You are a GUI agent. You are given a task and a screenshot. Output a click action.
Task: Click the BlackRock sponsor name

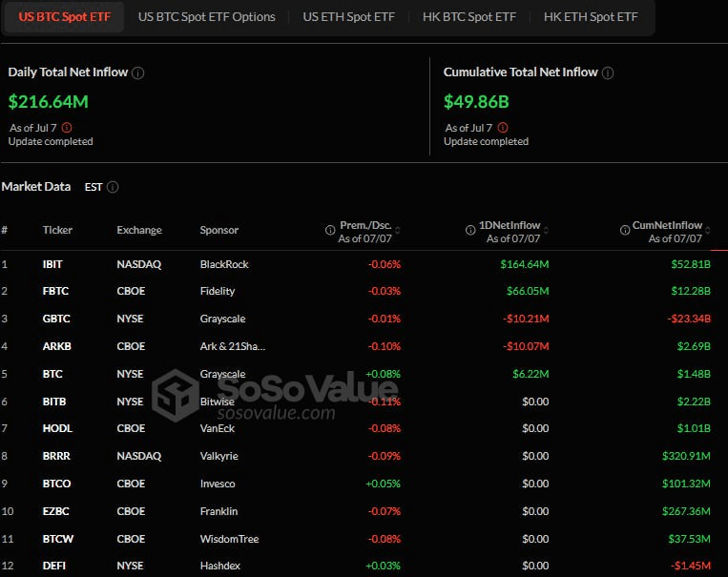(224, 264)
